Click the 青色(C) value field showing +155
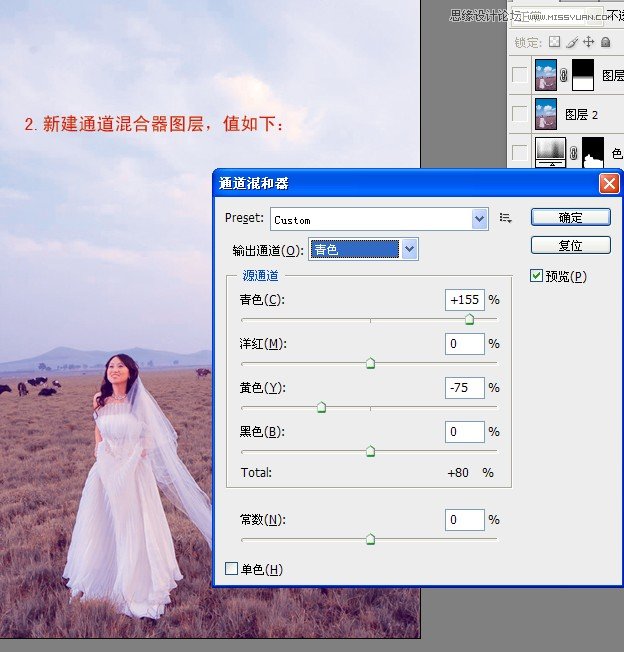This screenshot has width=624, height=652. [x=465, y=300]
